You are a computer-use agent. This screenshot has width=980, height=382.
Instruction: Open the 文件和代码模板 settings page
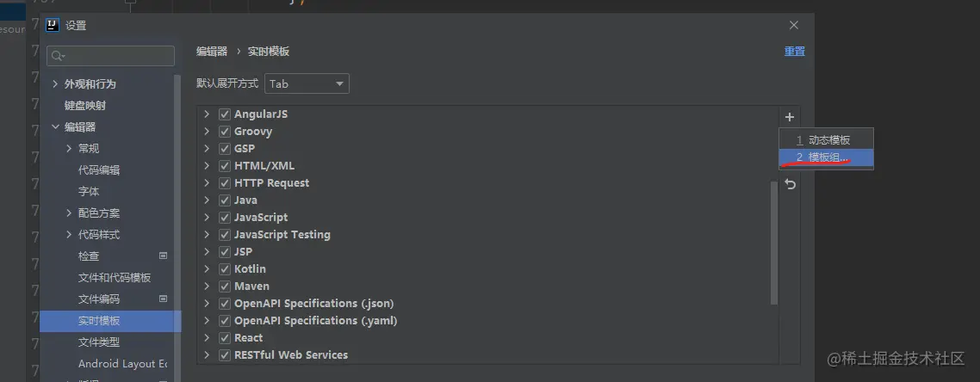[115, 278]
